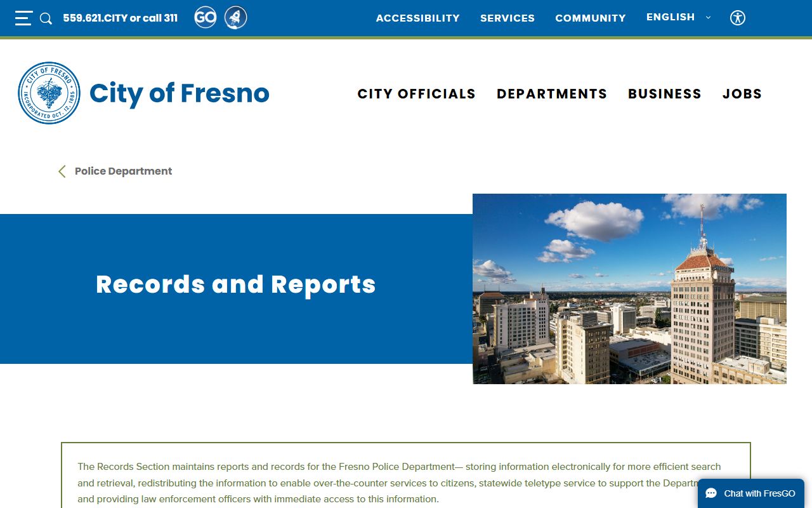Click the City of Fresno title link
Screen dimensions: 812x508
[180, 93]
